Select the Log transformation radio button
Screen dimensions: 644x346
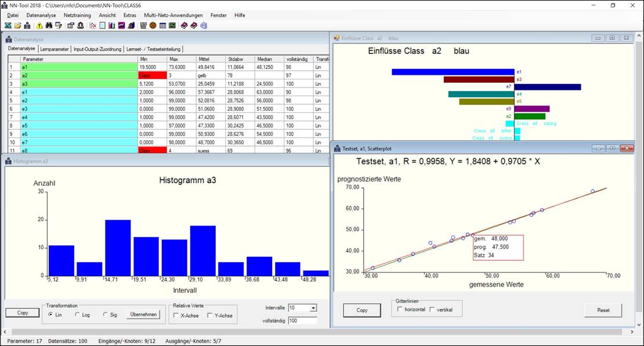(x=78, y=315)
